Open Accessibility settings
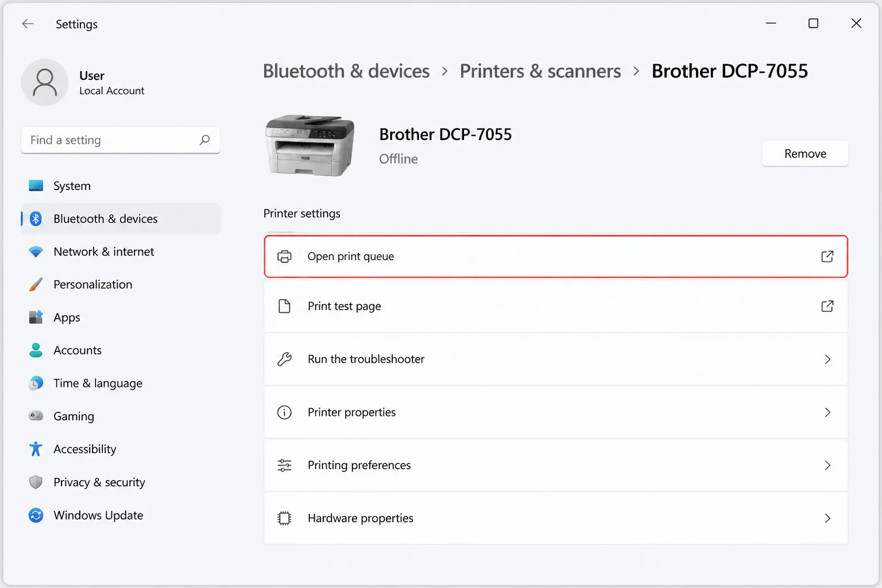Image resolution: width=882 pixels, height=588 pixels. (121, 449)
